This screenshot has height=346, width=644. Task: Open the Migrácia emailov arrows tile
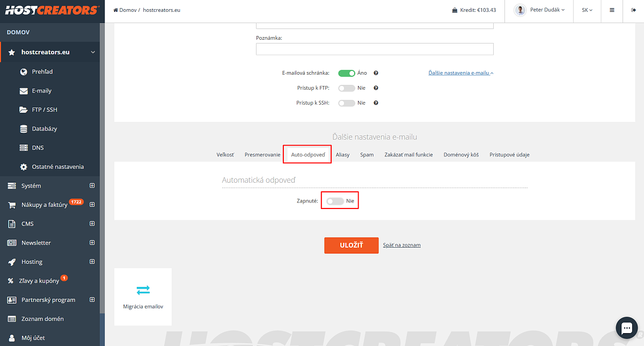point(143,297)
